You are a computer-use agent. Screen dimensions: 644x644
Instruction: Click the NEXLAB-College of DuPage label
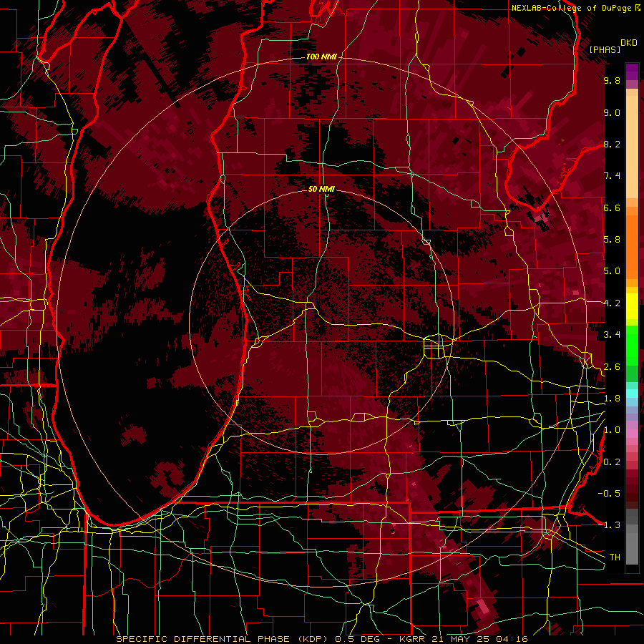[x=572, y=8]
